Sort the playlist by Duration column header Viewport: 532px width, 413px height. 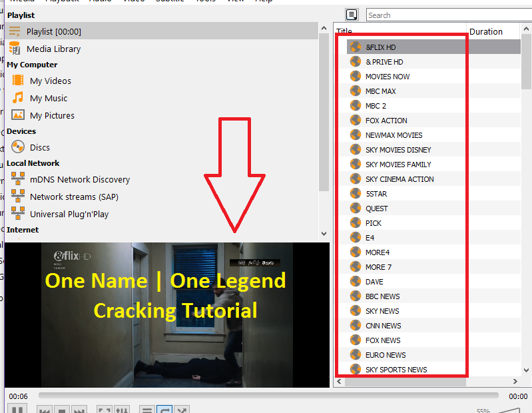coord(493,31)
